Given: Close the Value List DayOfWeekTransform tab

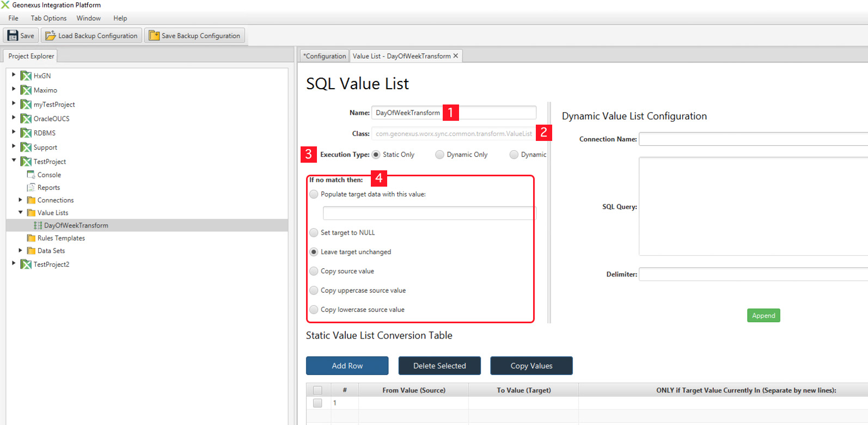Looking at the screenshot, I should click(456, 56).
